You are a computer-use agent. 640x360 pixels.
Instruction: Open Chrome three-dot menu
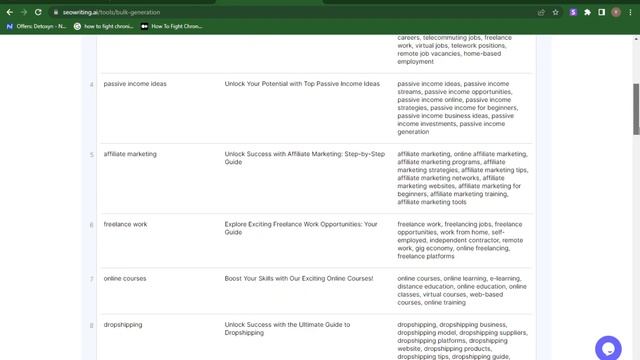point(630,12)
